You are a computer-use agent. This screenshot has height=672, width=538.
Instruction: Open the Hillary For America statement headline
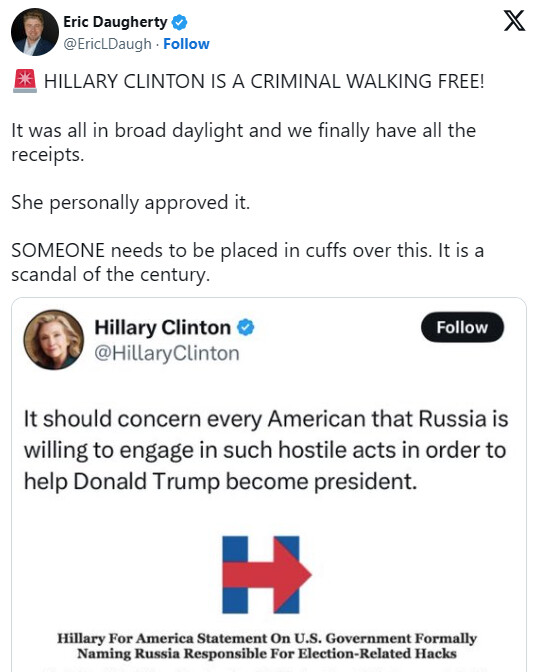pyautogui.click(x=267, y=646)
